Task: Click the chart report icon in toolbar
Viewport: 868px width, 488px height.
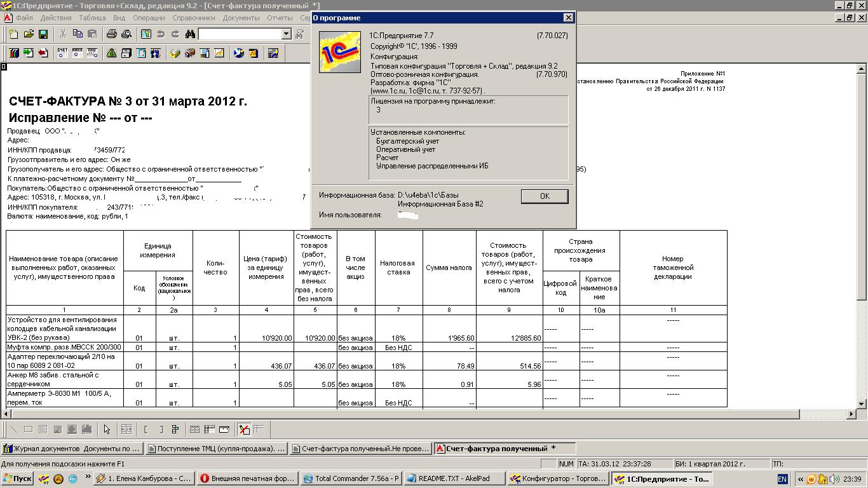Action: point(219,53)
